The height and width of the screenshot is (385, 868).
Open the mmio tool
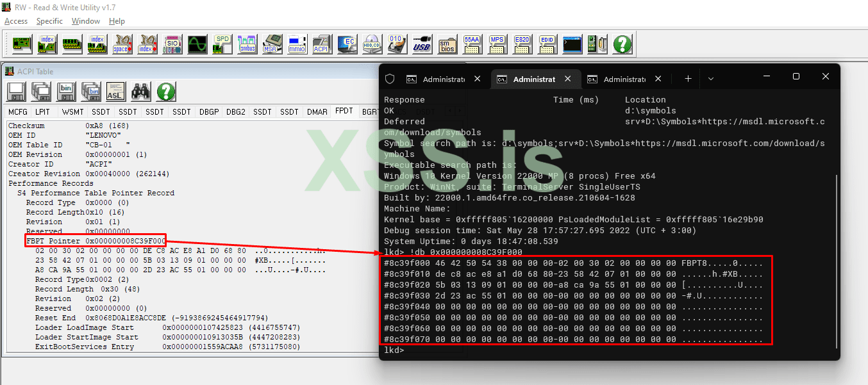click(297, 44)
